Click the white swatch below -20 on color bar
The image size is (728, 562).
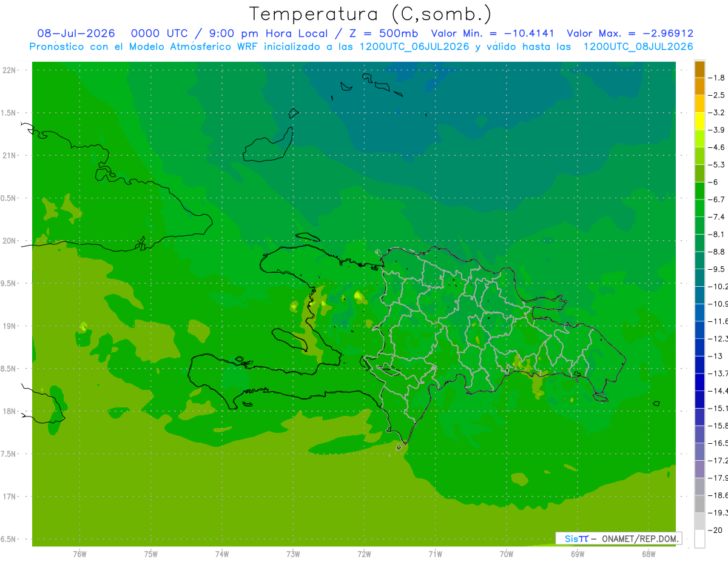click(699, 538)
